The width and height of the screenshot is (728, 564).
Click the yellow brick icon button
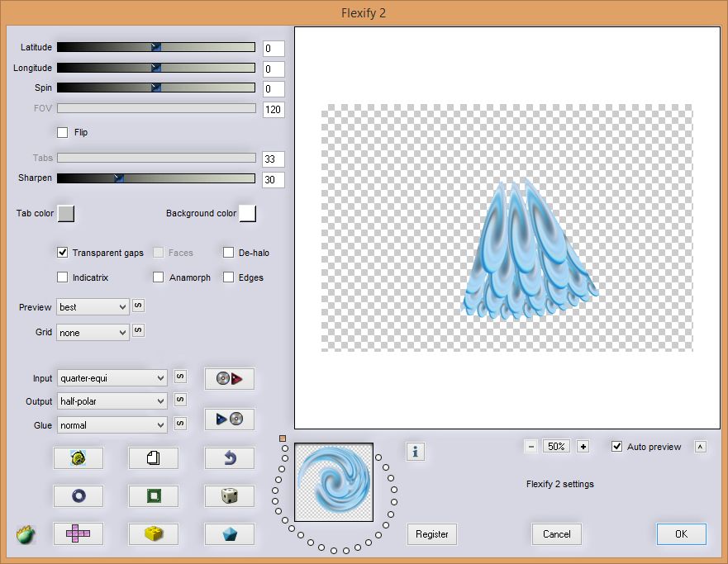[x=153, y=534]
